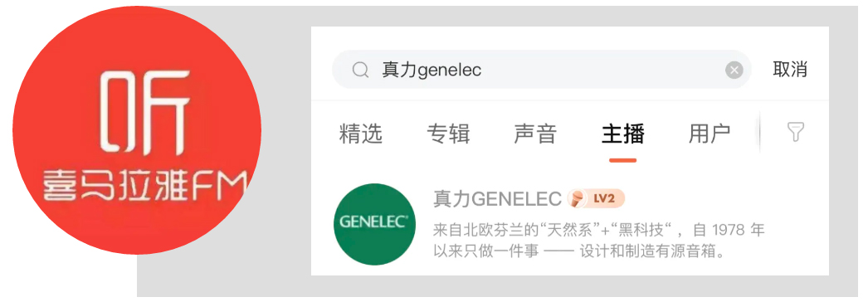Image resolution: width=868 pixels, height=302 pixels.
Task: Click the red Ximalaya FM logo
Action: 137,130
